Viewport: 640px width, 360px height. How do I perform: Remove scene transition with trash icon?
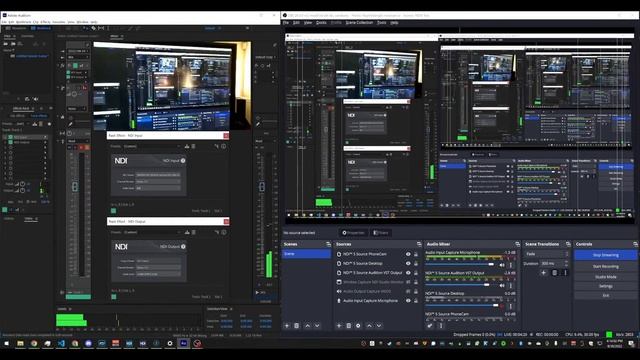click(554, 273)
